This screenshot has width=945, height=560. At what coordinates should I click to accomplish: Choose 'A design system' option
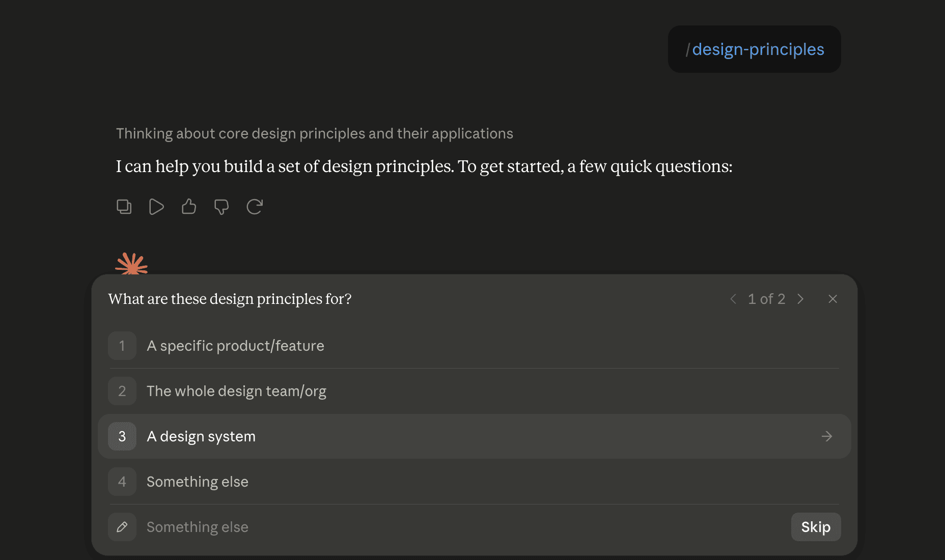(x=474, y=436)
